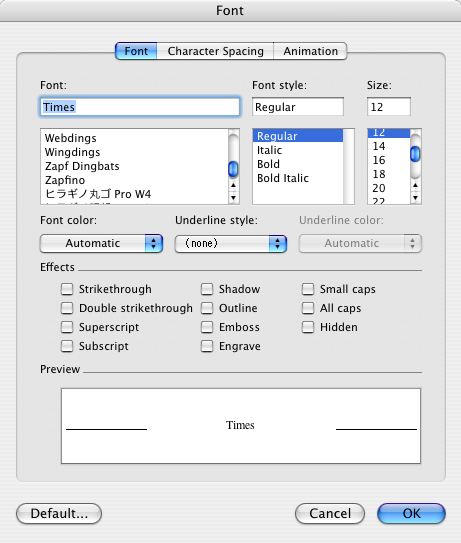Screen dimensions: 461x543
Task: Toggle the Emboss effect checkbox
Action: click(207, 327)
